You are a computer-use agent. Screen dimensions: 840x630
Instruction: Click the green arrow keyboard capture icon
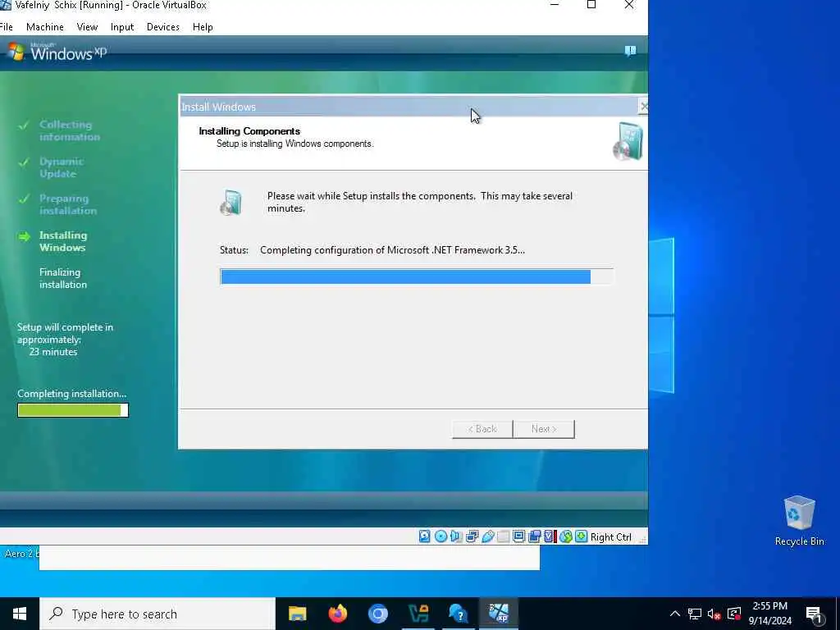582,536
